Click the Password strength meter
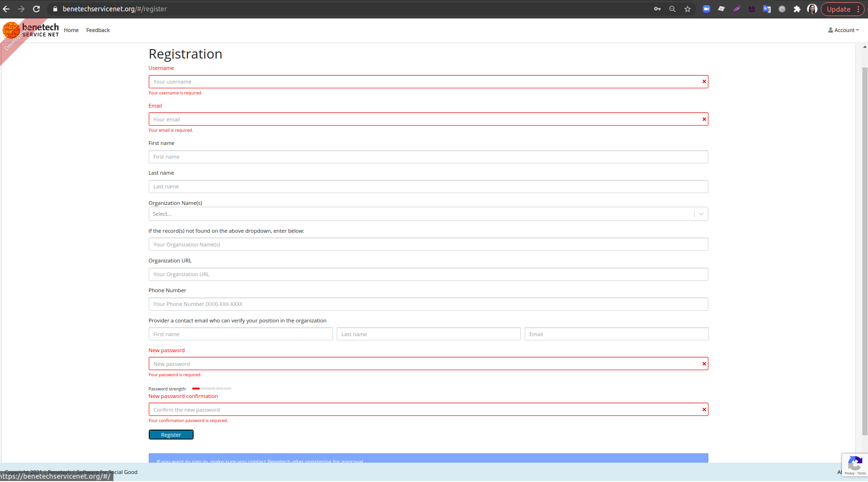The height and width of the screenshot is (482, 868). (211, 389)
